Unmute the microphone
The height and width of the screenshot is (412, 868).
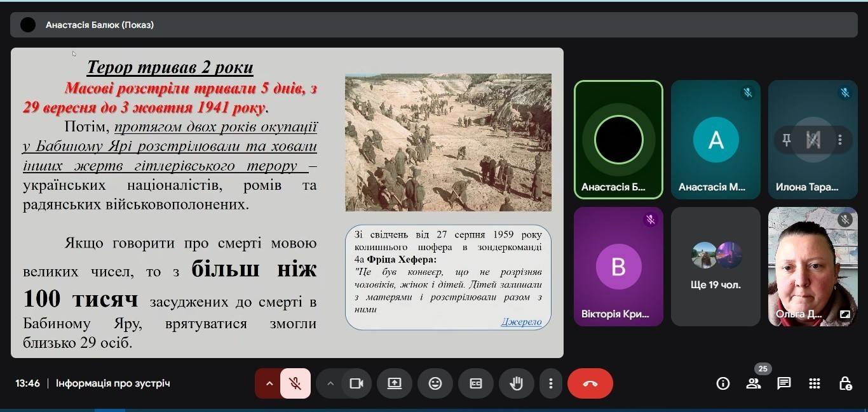[x=295, y=383]
